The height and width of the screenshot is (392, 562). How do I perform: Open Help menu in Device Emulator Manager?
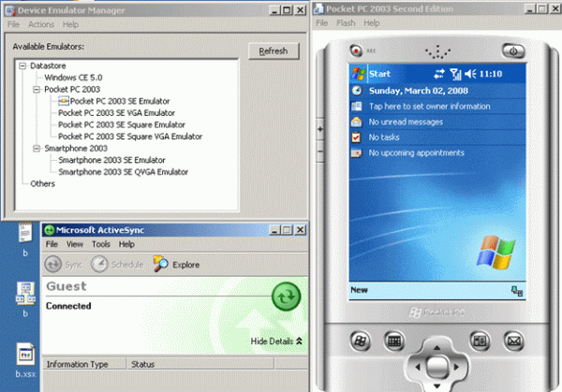(x=70, y=24)
